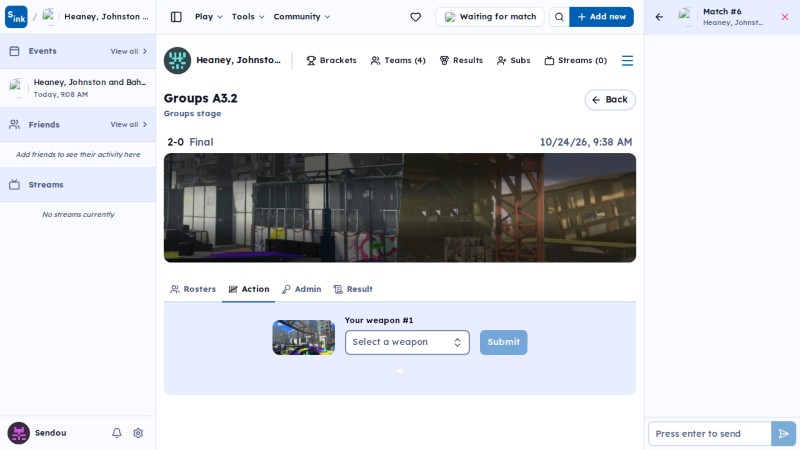Click the Submit weapon button
800x450 pixels.
(x=503, y=342)
